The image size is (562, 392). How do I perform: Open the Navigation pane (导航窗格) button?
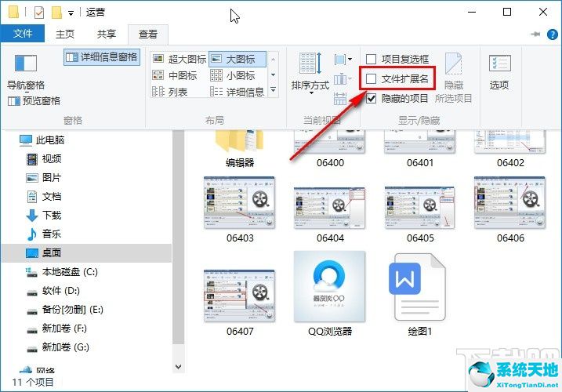[25, 71]
